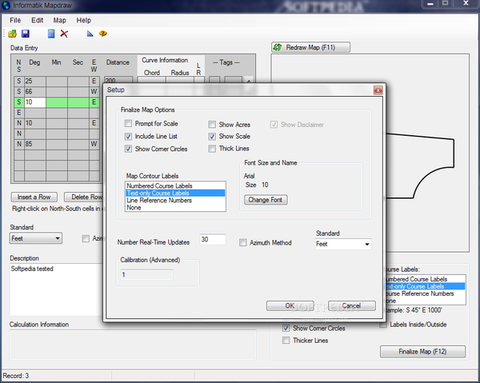Viewport: 480px width, 383px height.
Task: Click the red X delete icon
Action: 64,34
